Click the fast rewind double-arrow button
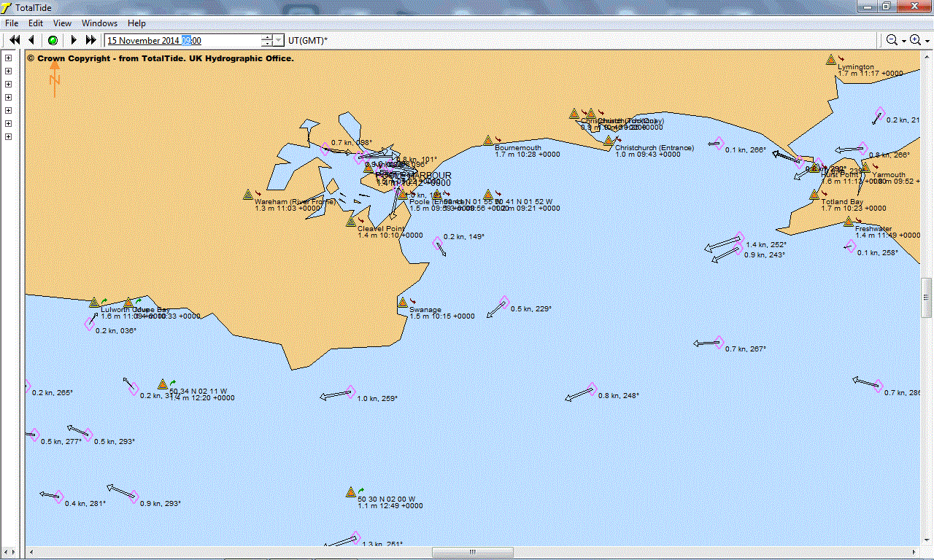 click(x=14, y=40)
